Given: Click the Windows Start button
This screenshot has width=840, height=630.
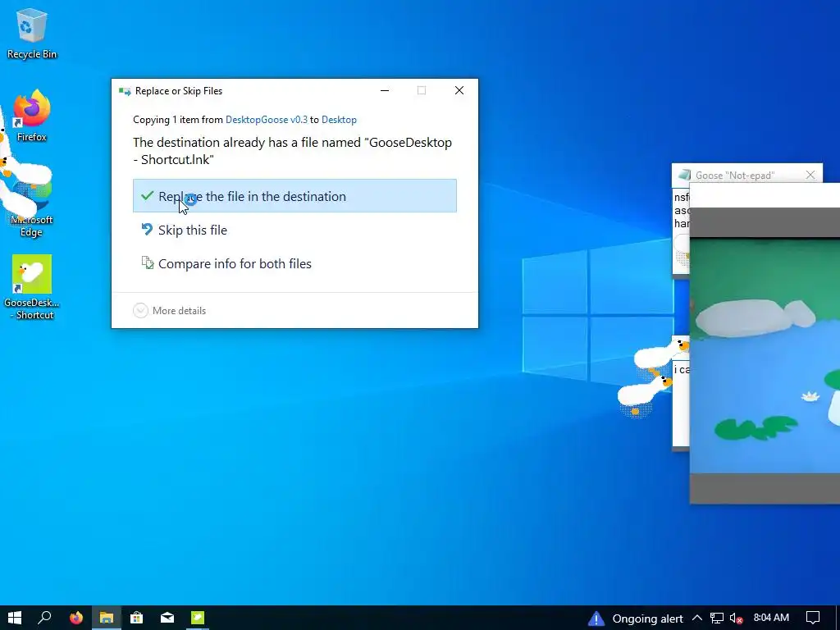Looking at the screenshot, I should point(15,618).
